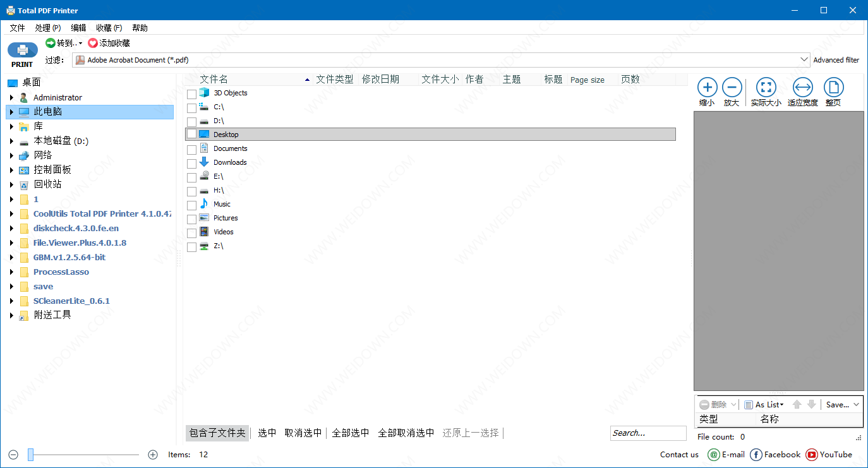868x468 pixels.
Task: Open the 文件 menu
Action: click(17, 28)
